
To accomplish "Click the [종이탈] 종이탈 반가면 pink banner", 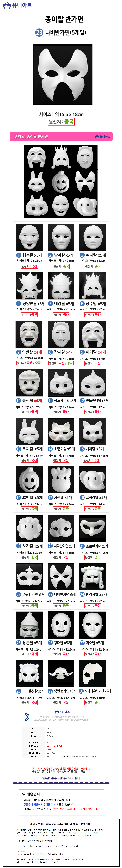I will point(61,136).
